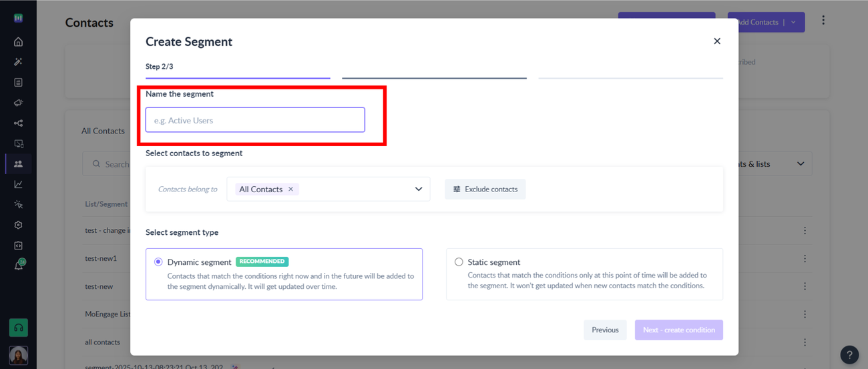Open the cursor click sidebar icon

point(18,205)
